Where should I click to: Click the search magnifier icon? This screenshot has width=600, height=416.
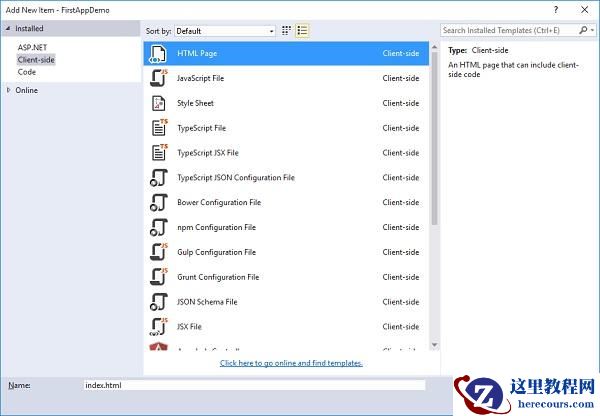coord(583,30)
